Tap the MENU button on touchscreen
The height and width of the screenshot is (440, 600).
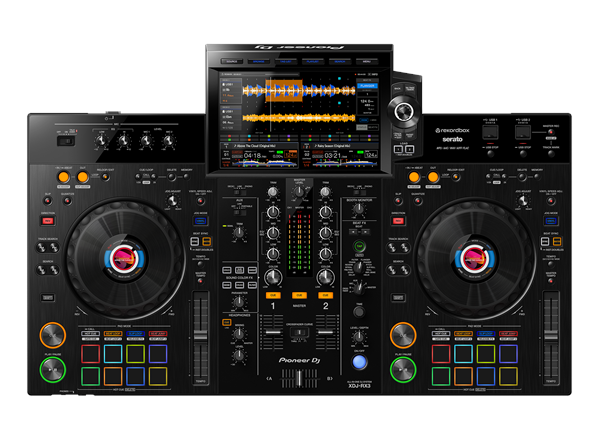[x=367, y=61]
